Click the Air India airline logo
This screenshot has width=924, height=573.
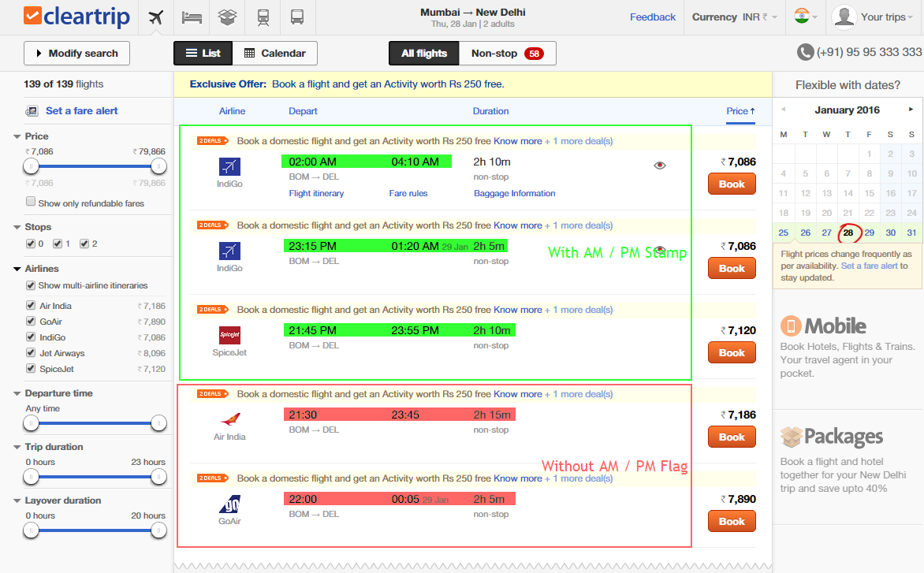[x=230, y=419]
